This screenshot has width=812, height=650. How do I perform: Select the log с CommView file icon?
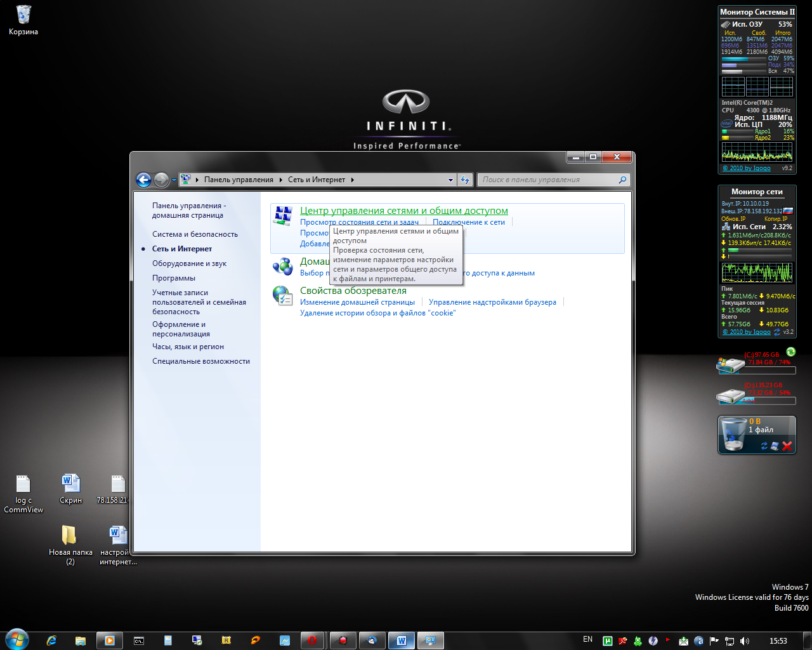(23, 494)
